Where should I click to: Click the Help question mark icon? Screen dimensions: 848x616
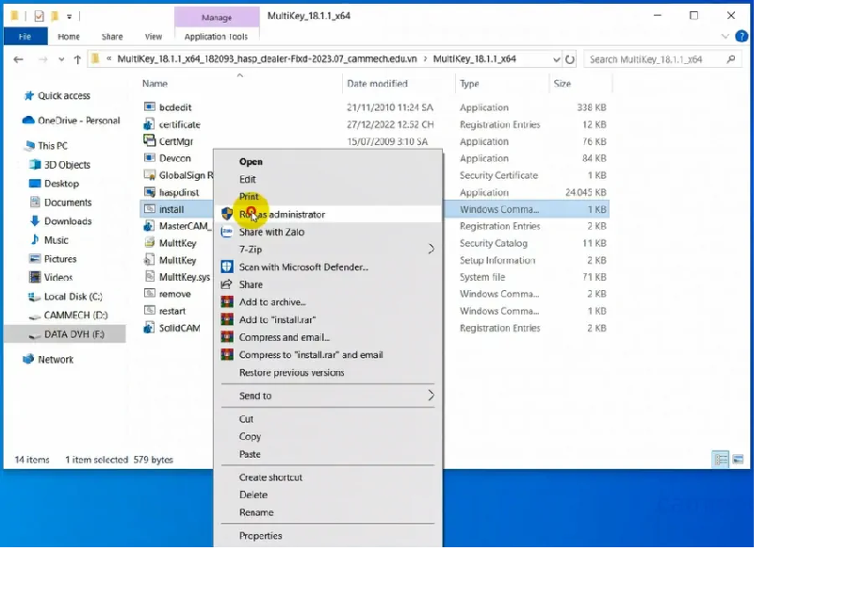click(742, 37)
